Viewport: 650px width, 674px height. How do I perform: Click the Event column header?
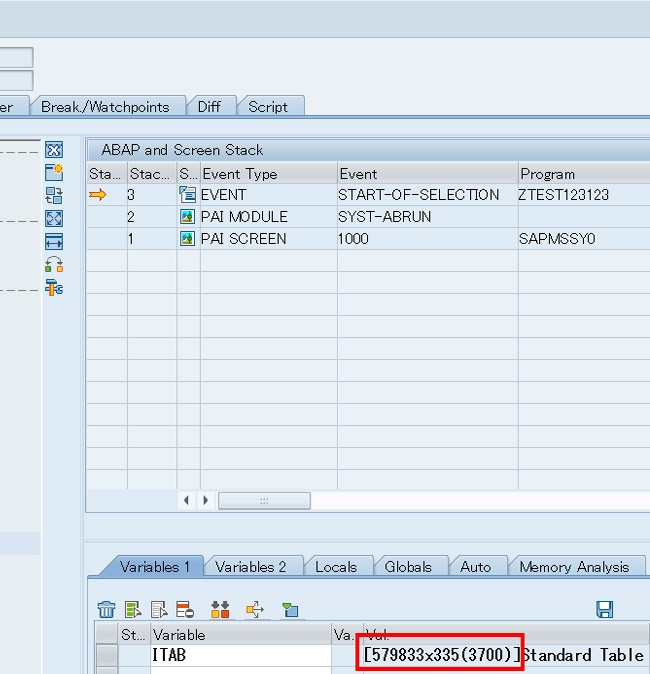tap(428, 174)
